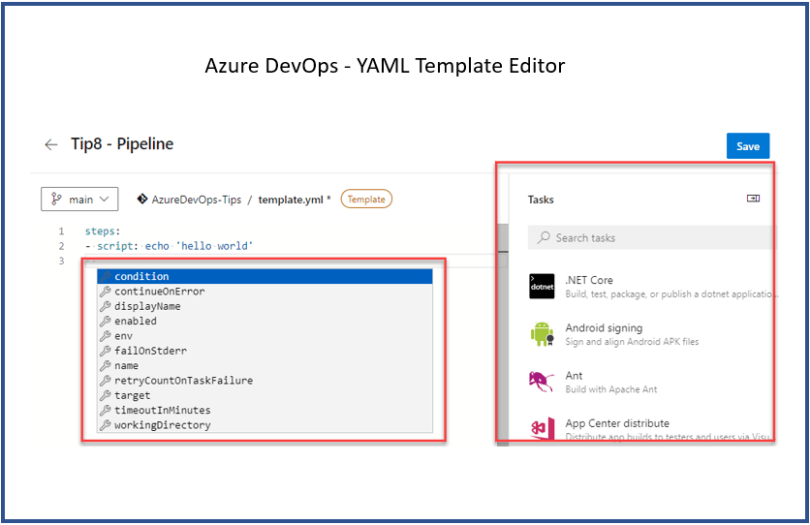Click the magnifier icon in Search tasks

(x=543, y=238)
